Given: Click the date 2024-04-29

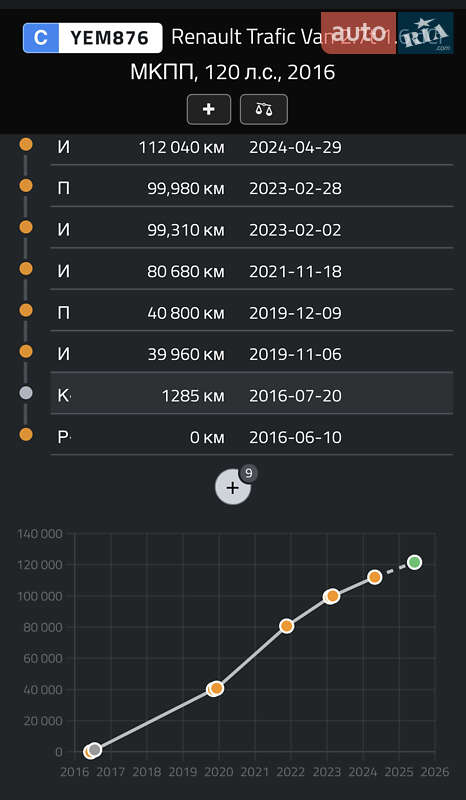Looking at the screenshot, I should [295, 148].
